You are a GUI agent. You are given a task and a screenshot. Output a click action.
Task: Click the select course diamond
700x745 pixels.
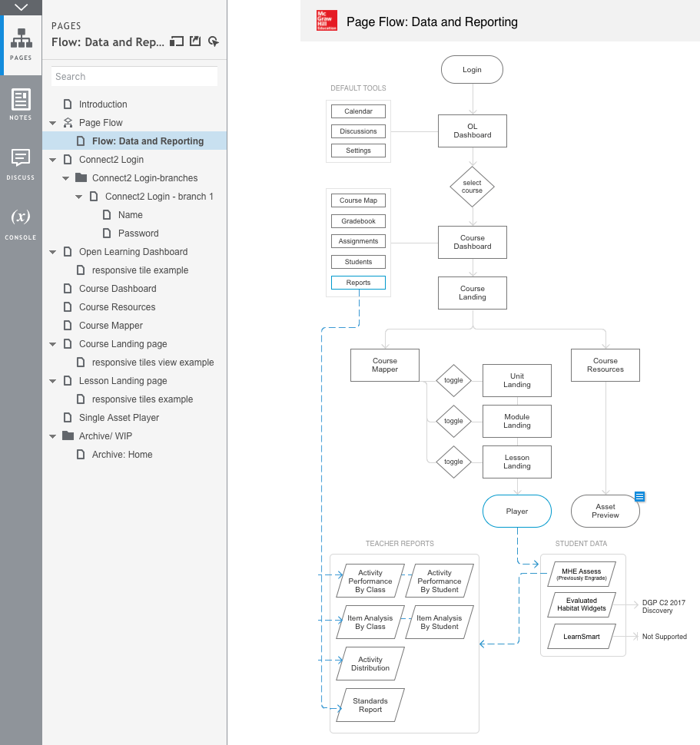click(x=472, y=187)
